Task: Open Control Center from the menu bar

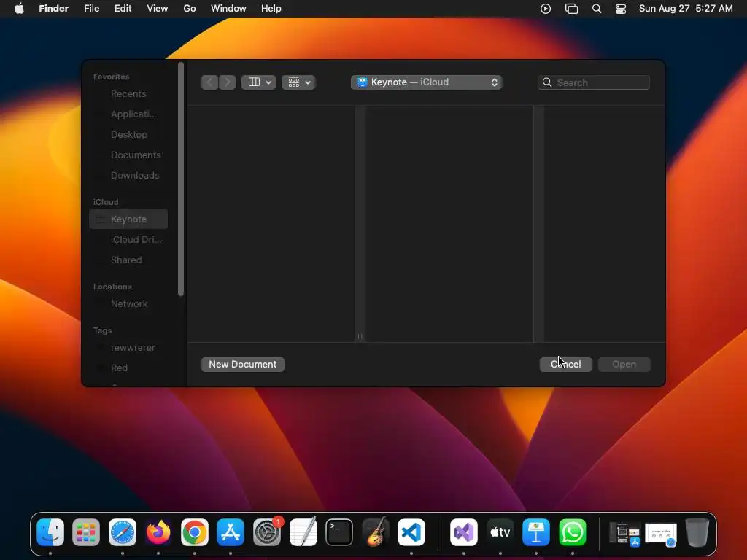Action: pyautogui.click(x=621, y=9)
